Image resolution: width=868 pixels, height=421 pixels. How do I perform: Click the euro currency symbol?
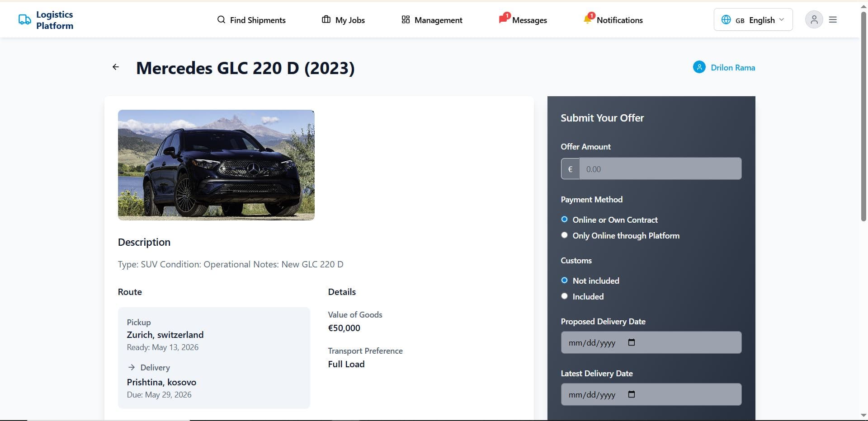[570, 169]
